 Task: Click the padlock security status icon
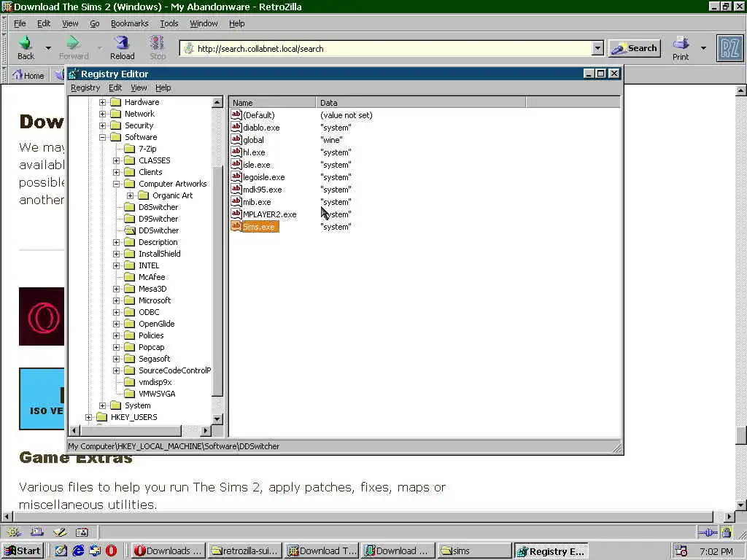(727, 532)
